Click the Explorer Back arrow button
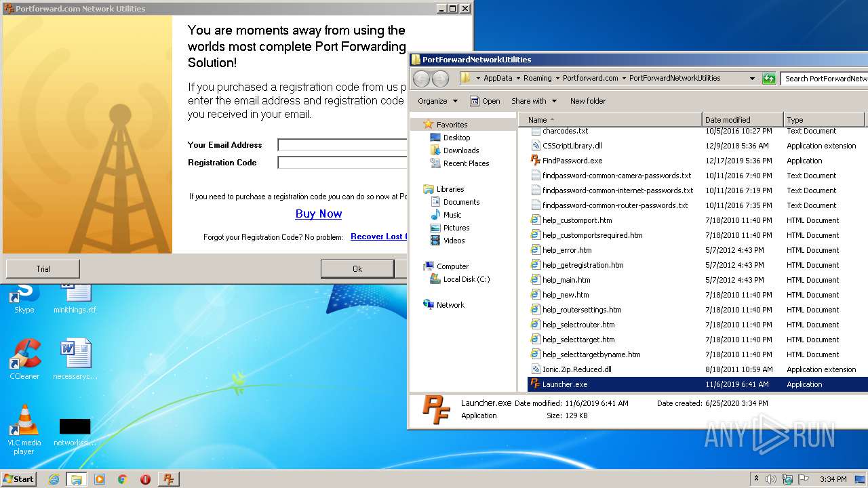The height and width of the screenshot is (488, 868). pos(421,79)
